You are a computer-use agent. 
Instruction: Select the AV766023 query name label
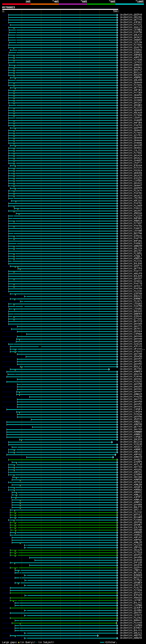[8, 7]
